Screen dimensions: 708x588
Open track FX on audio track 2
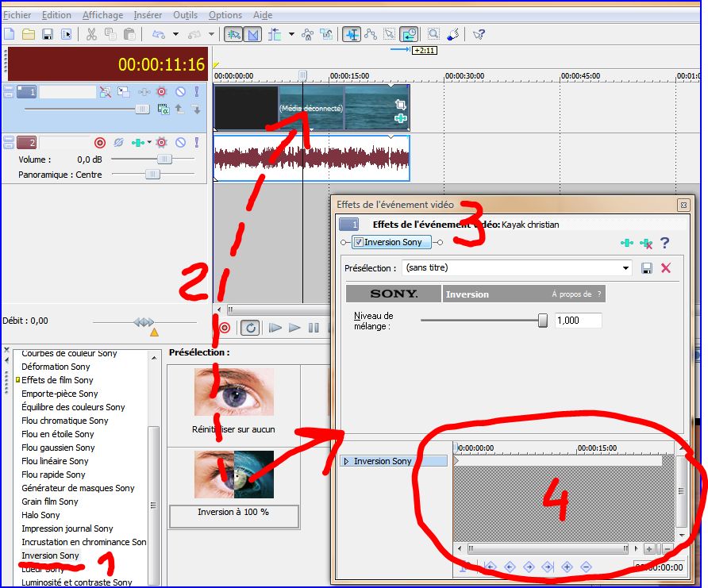(137, 143)
